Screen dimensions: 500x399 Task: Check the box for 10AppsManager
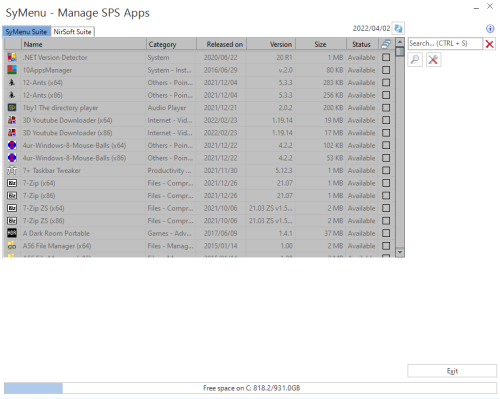point(386,70)
